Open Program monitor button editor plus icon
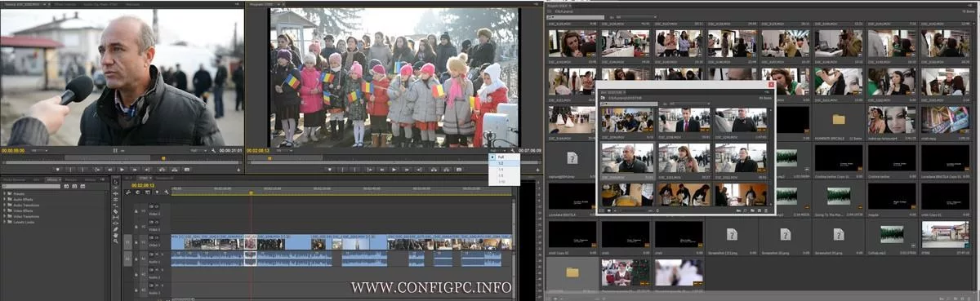The height and width of the screenshot is (301, 980). coord(537,169)
